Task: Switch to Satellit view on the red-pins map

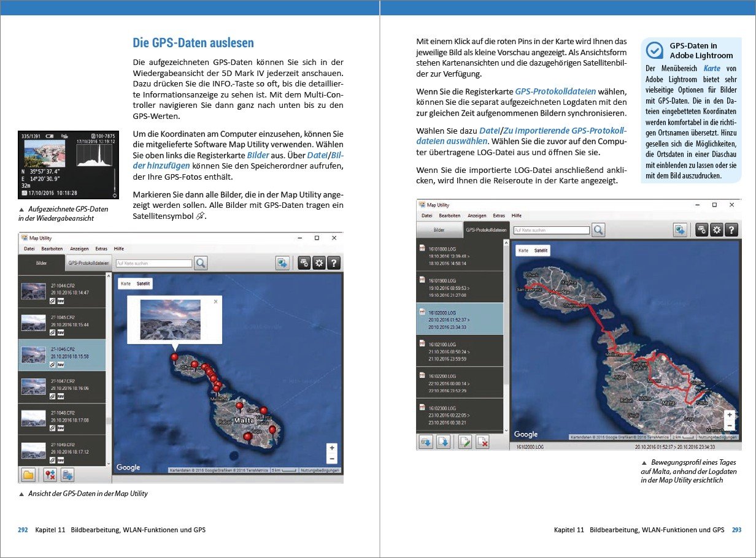Action: pos(143,284)
